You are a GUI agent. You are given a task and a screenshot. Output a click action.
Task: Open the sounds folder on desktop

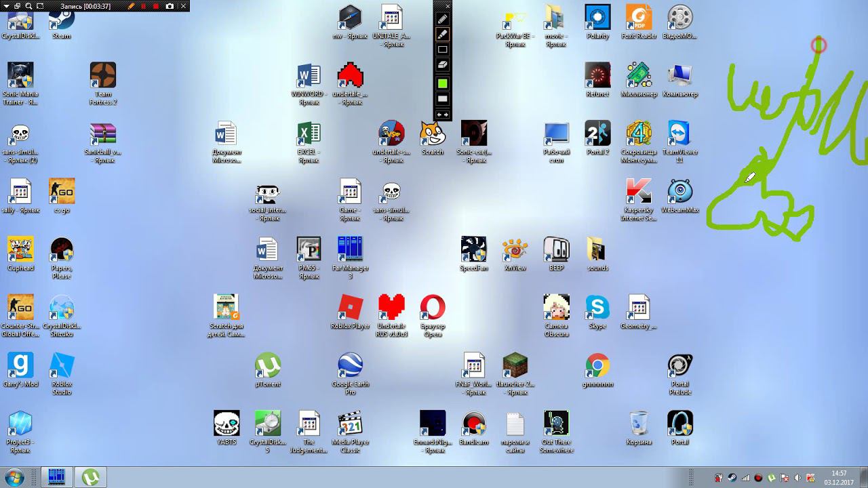597,254
